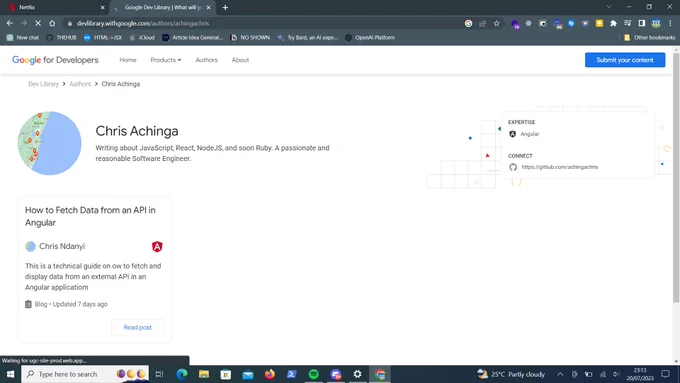
Task: Click the red Angular badge on the card
Action: 157,247
